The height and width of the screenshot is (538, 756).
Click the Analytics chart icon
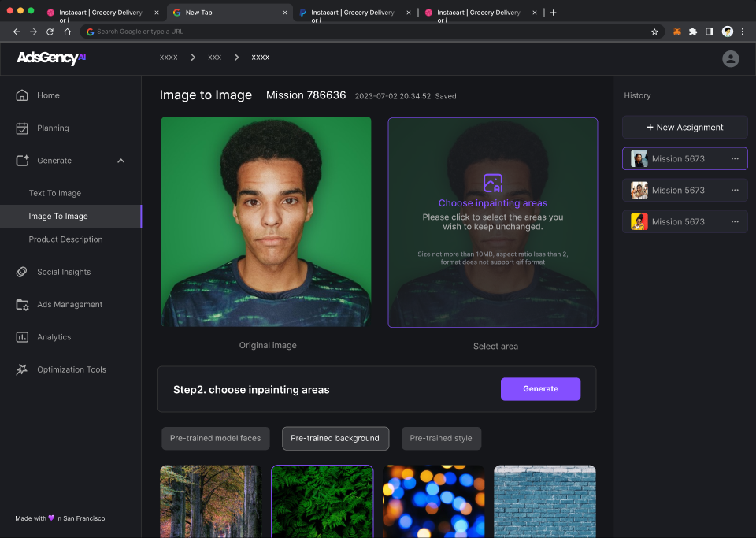22,337
